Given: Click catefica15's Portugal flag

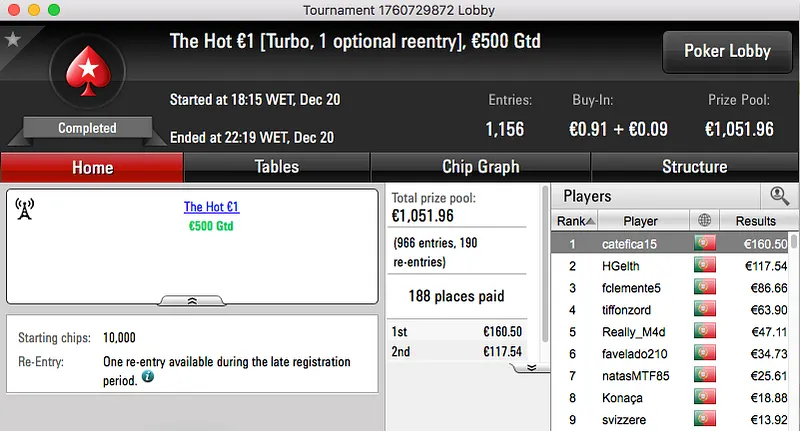Looking at the screenshot, I should [x=706, y=244].
